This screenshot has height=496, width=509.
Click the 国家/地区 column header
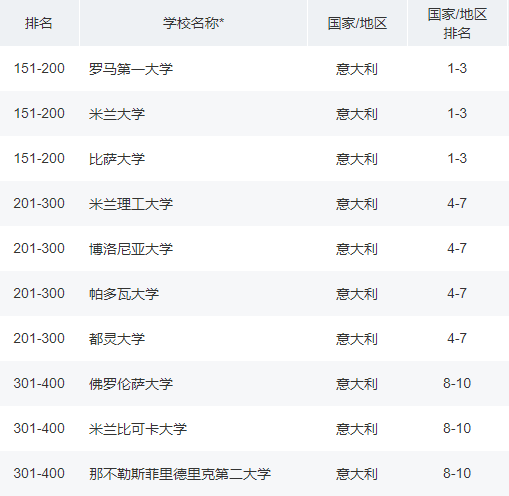[x=357, y=23]
